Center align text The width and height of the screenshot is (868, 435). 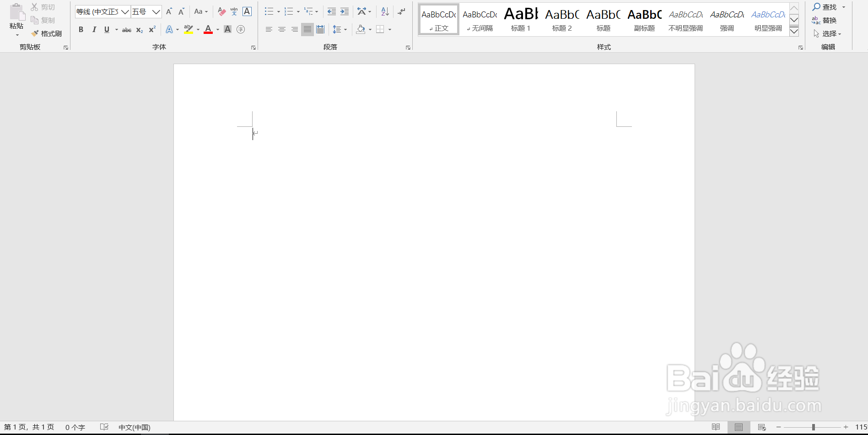pos(282,30)
